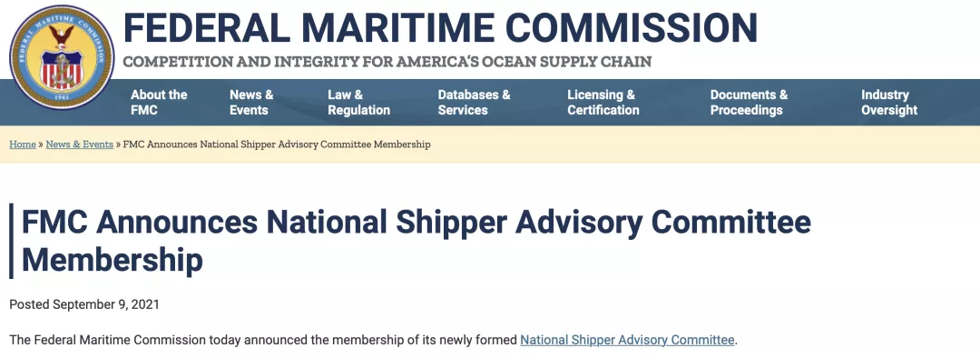
Task: Open the News & Events navigation menu
Action: point(251,103)
